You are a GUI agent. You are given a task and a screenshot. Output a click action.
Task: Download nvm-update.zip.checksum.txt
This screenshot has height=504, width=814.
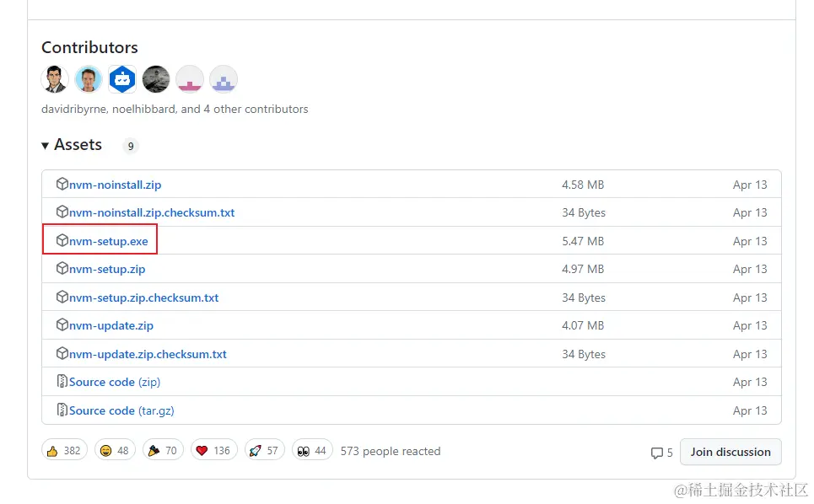point(148,354)
